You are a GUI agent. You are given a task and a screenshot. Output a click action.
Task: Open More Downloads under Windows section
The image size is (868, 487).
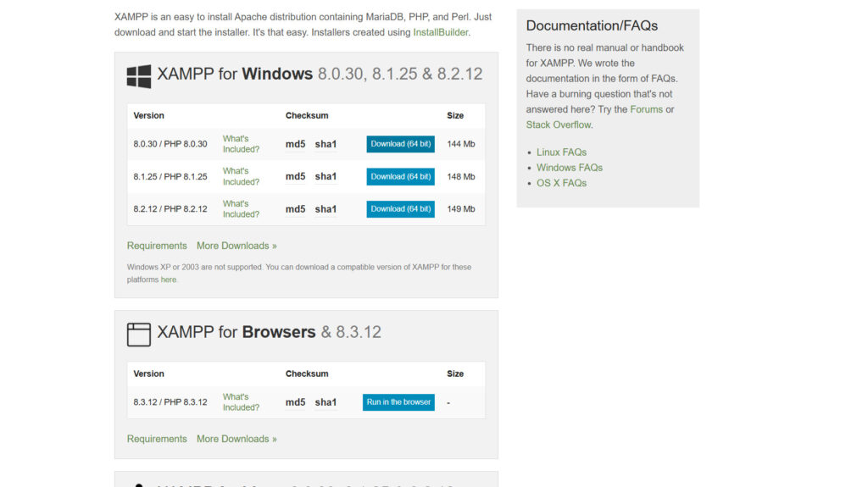[x=236, y=246]
